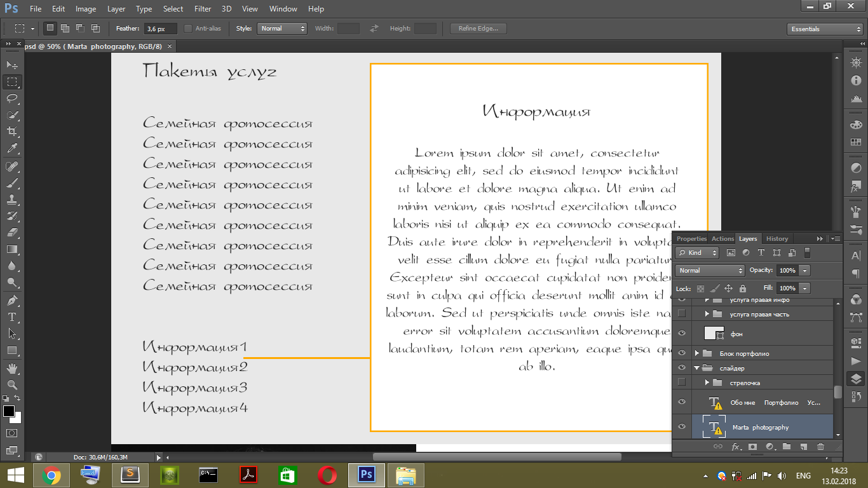
Task: Click Add layer mask icon
Action: click(x=752, y=447)
